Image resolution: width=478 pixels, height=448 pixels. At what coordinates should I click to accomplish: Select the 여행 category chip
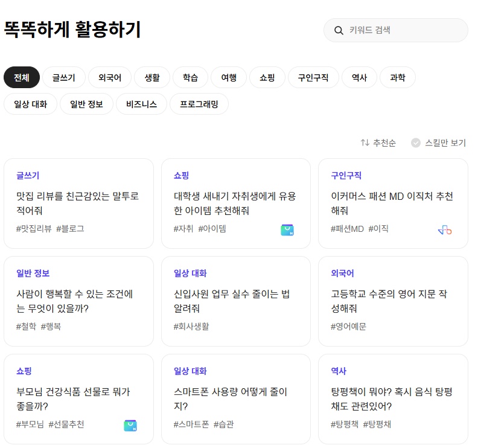point(229,77)
